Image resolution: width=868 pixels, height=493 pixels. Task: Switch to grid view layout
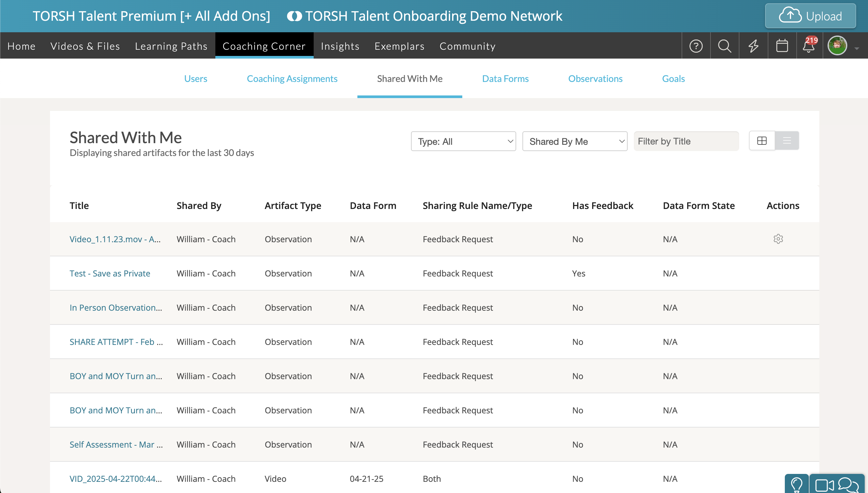pos(762,141)
